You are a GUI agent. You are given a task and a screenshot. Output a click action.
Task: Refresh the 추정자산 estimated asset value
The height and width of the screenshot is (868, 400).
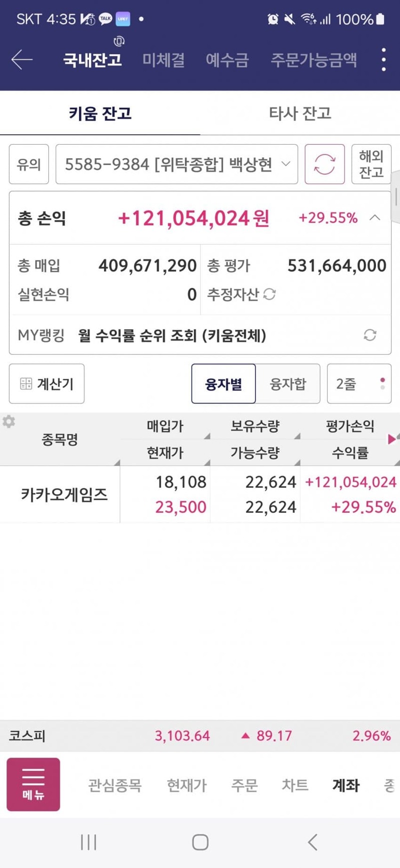(269, 294)
